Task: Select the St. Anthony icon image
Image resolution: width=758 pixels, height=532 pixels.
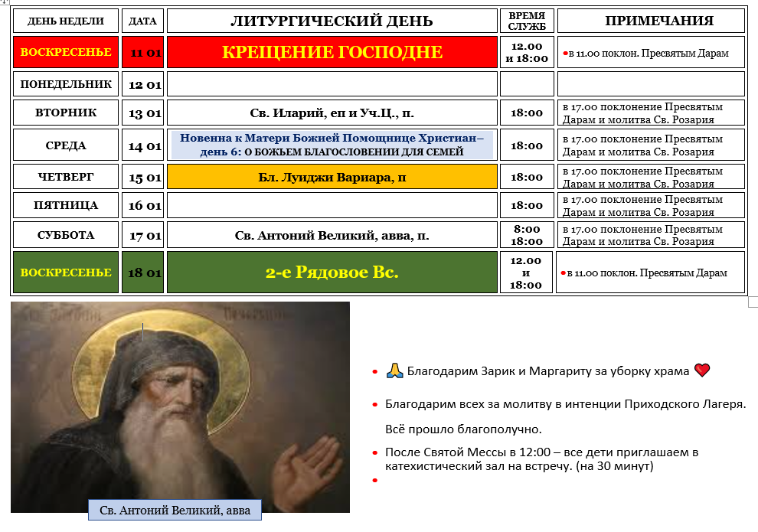Action: click(x=180, y=398)
